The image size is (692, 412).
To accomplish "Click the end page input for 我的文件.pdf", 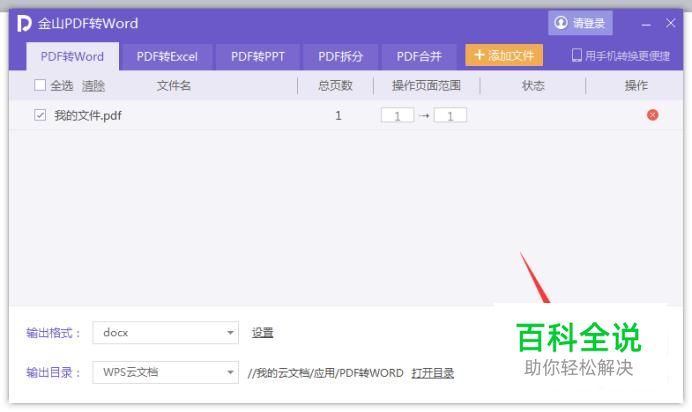I will (450, 116).
